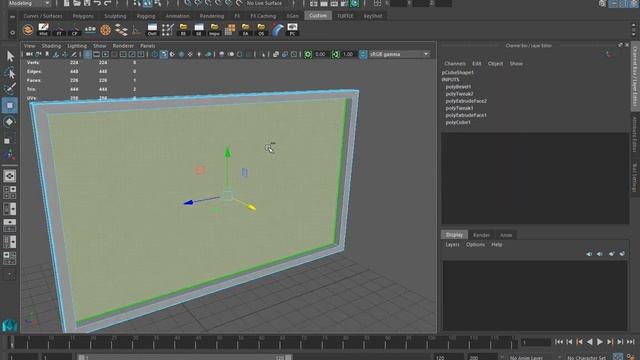This screenshot has height=360, width=640.
Task: Toggle highlighted smooth shade all button
Action: pyautogui.click(x=164, y=54)
